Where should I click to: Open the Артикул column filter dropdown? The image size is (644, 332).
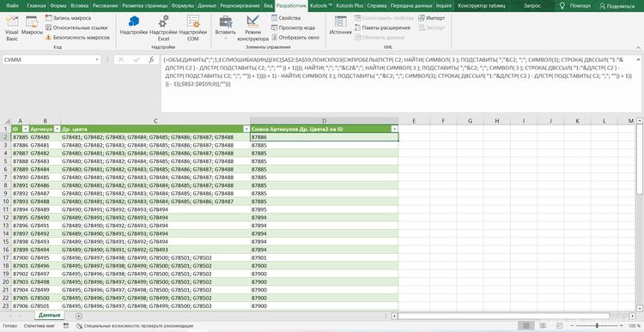(57, 129)
